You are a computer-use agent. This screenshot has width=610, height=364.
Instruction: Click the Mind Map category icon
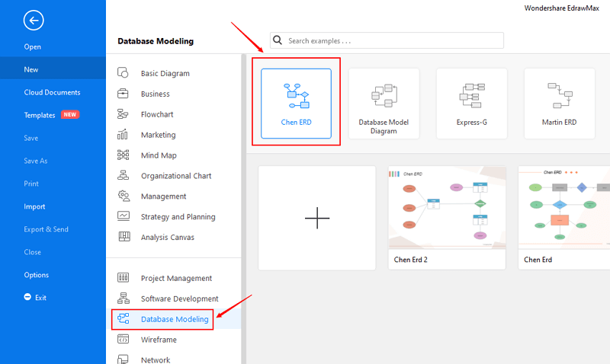(x=123, y=155)
